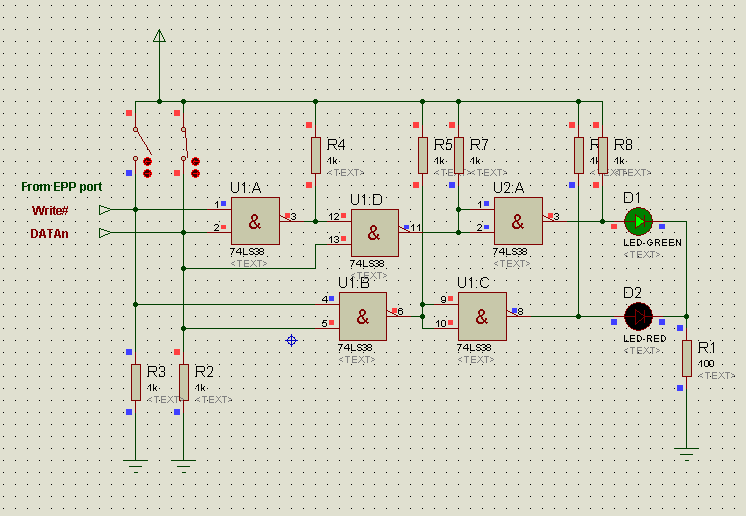Click the Write# input terminal
The width and height of the screenshot is (746, 516).
104,210
